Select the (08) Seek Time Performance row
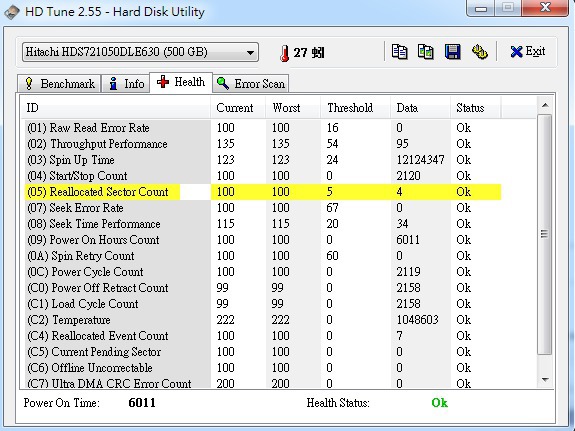575x431 pixels. pyautogui.click(x=263, y=224)
